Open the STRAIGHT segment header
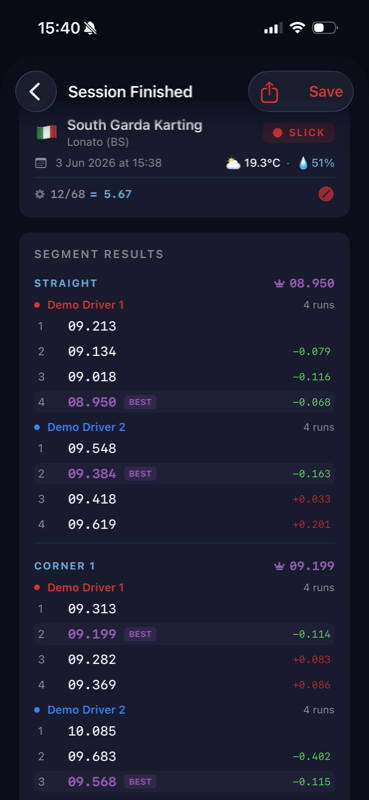 click(x=66, y=283)
